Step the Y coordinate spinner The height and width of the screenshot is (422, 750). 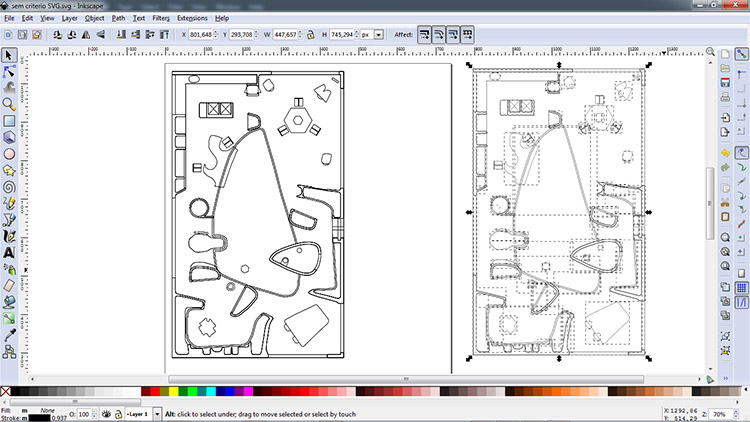256,34
